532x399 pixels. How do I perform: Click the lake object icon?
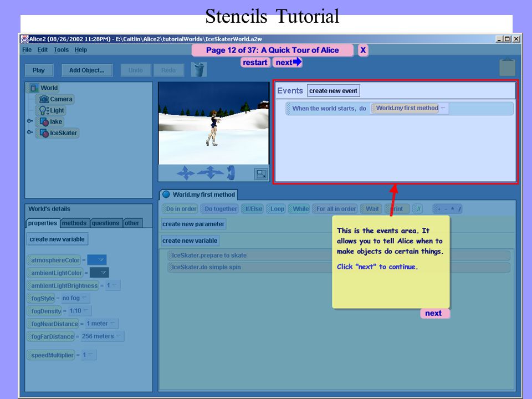coord(44,121)
